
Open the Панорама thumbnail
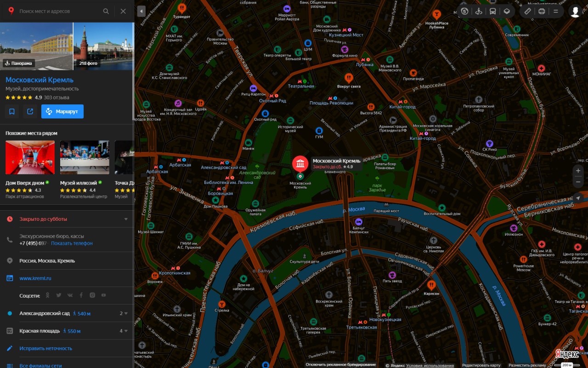coord(36,46)
